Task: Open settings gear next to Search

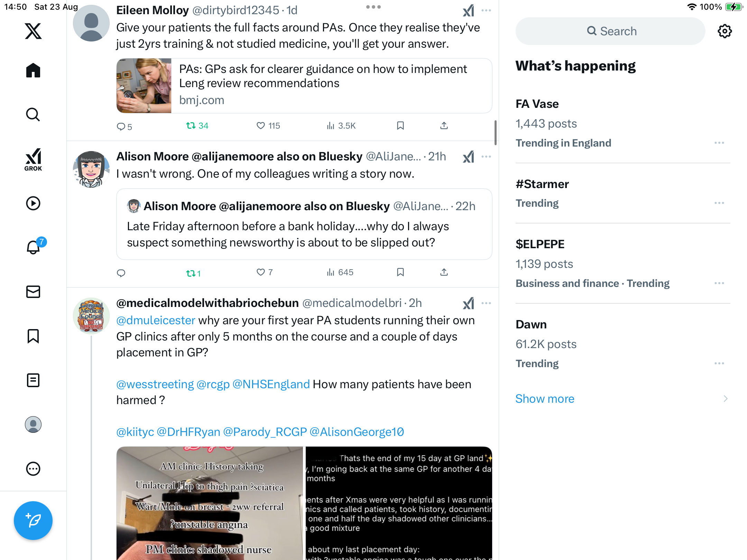Action: [x=725, y=31]
